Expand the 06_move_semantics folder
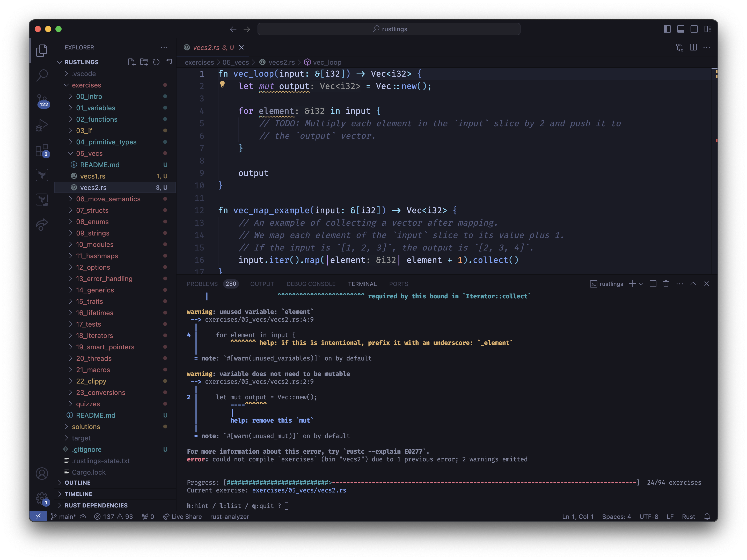Screen dimensions: 747x560 pos(108,199)
